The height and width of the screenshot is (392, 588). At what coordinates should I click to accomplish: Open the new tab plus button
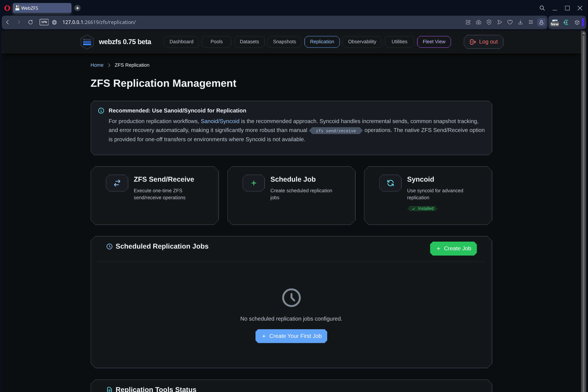point(77,8)
